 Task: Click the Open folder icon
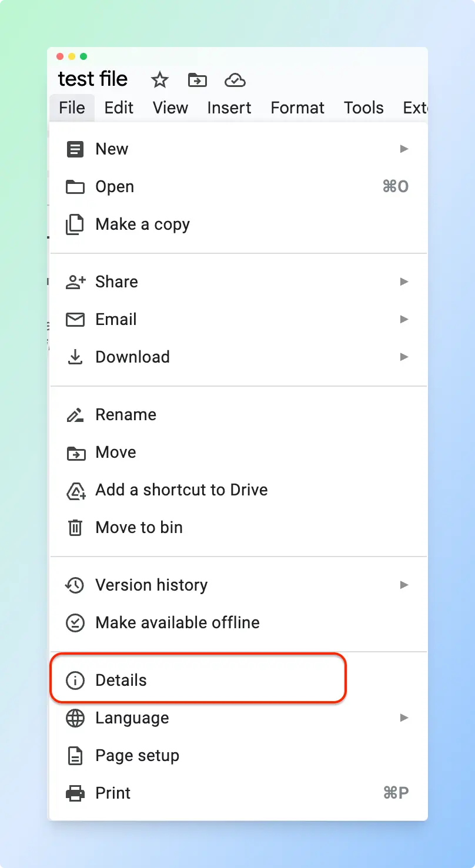(x=75, y=187)
